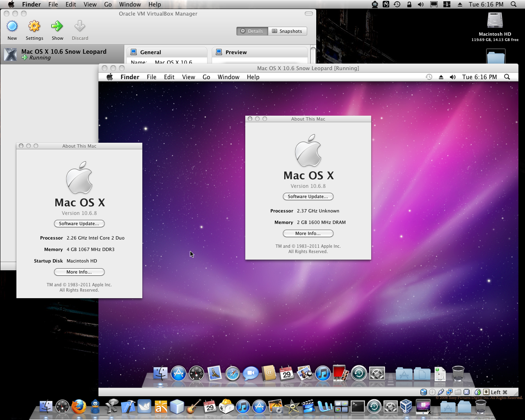The image size is (525, 420).
Task: Switch to Snapshots view in VirtualBox
Action: pos(287,31)
